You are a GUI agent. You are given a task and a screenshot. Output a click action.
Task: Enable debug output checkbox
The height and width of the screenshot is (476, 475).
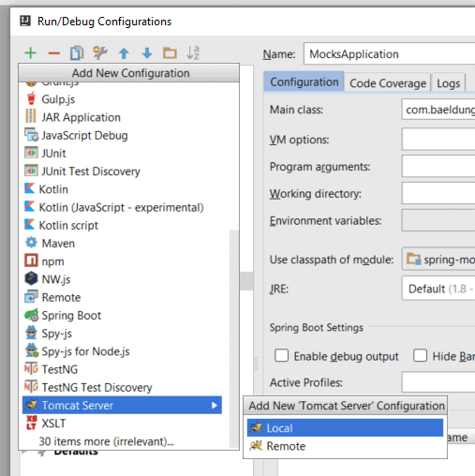click(281, 355)
